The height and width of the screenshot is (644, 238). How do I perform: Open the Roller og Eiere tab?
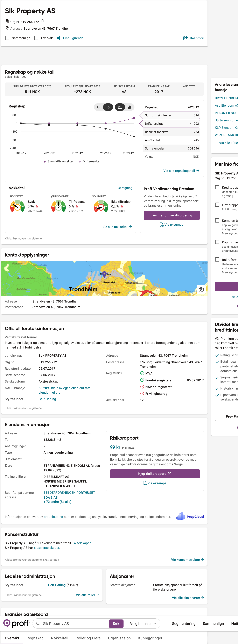[88, 638]
